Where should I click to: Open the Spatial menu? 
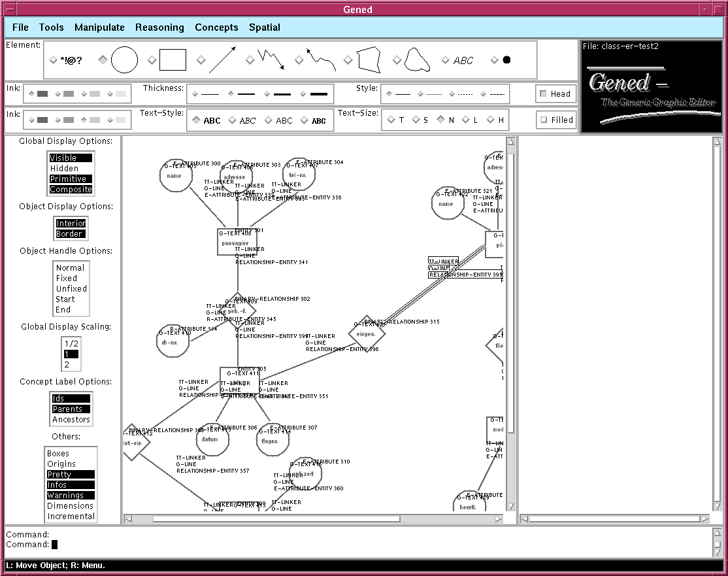(x=265, y=27)
